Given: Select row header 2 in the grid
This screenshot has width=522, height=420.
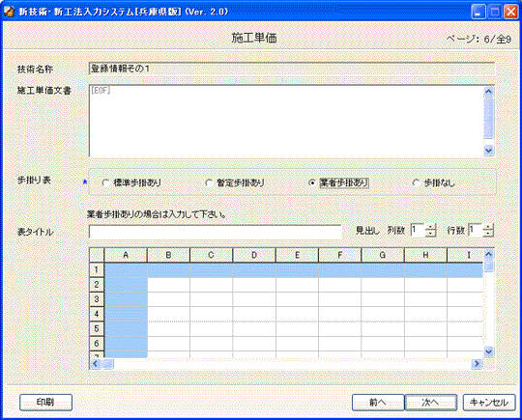Looking at the screenshot, I should [x=97, y=285].
